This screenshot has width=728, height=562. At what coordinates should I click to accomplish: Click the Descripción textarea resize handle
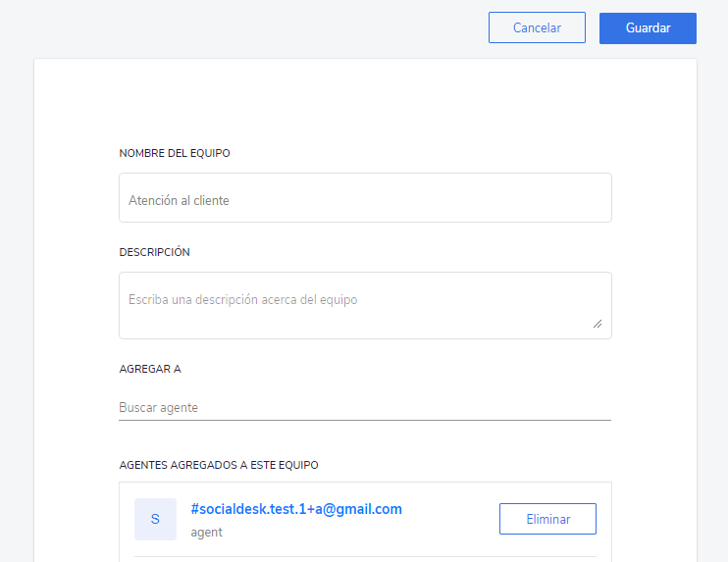tap(598, 324)
